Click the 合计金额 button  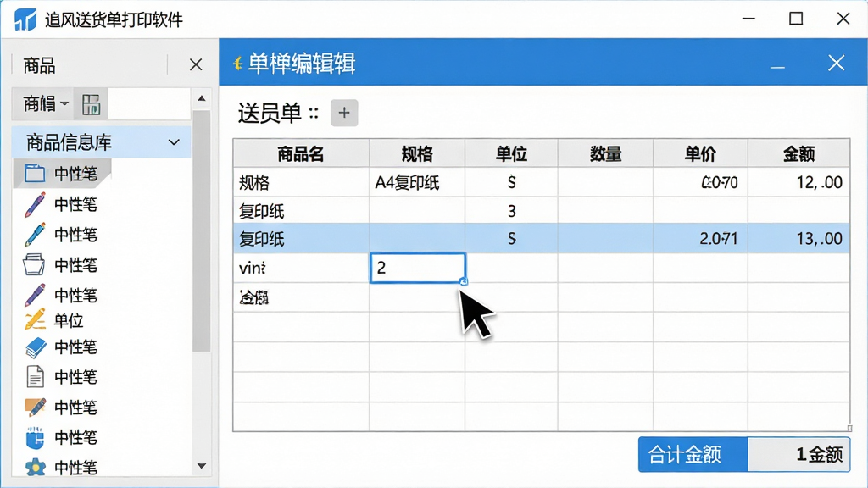click(x=693, y=455)
